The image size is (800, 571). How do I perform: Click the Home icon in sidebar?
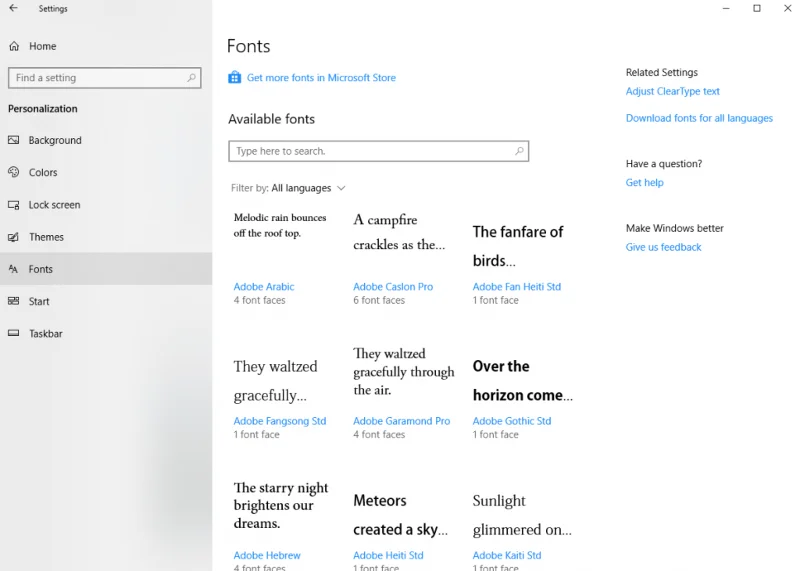pos(14,46)
